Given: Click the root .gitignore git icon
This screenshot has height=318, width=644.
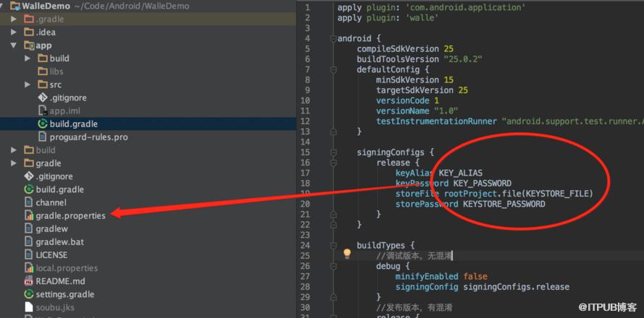Looking at the screenshot, I should (29, 176).
